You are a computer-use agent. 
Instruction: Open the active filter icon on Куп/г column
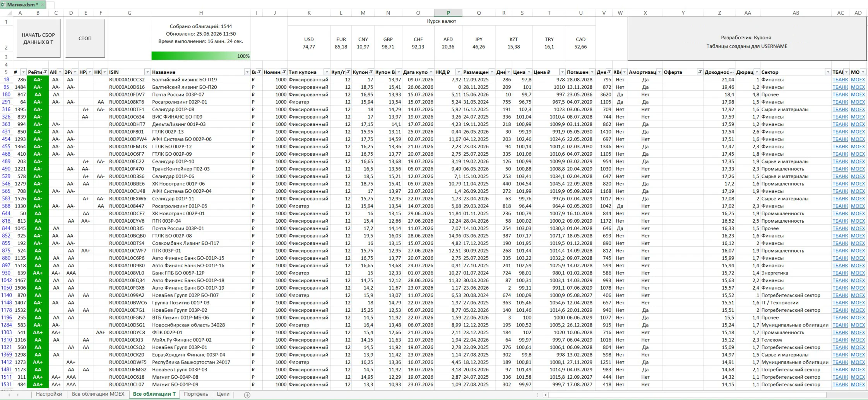(x=348, y=72)
